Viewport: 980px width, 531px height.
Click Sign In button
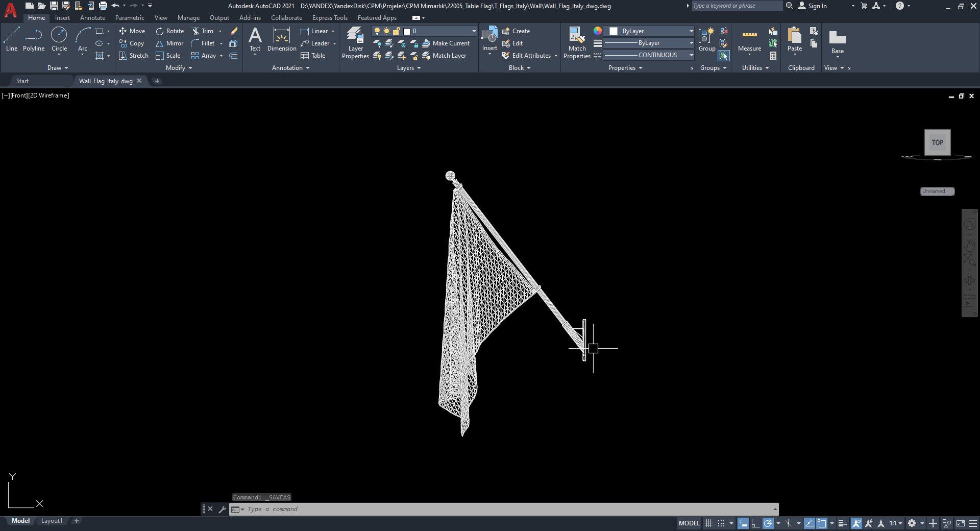(x=812, y=6)
